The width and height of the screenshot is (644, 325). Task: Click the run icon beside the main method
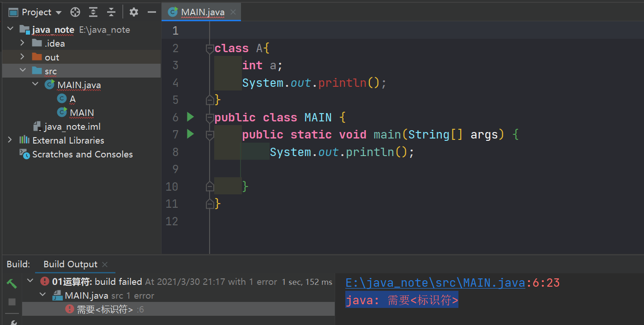[191, 134]
